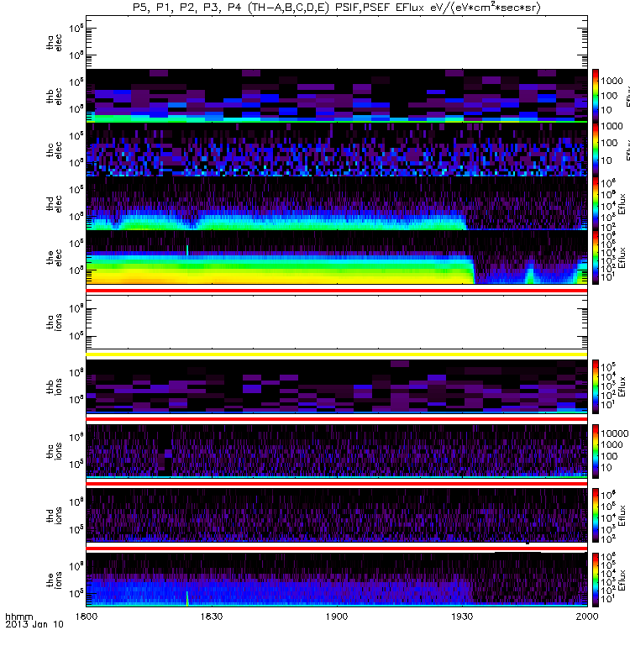630x672 pixels.
Task: Click the 'hhmm' axis unit label
Action: pyautogui.click(x=19, y=617)
